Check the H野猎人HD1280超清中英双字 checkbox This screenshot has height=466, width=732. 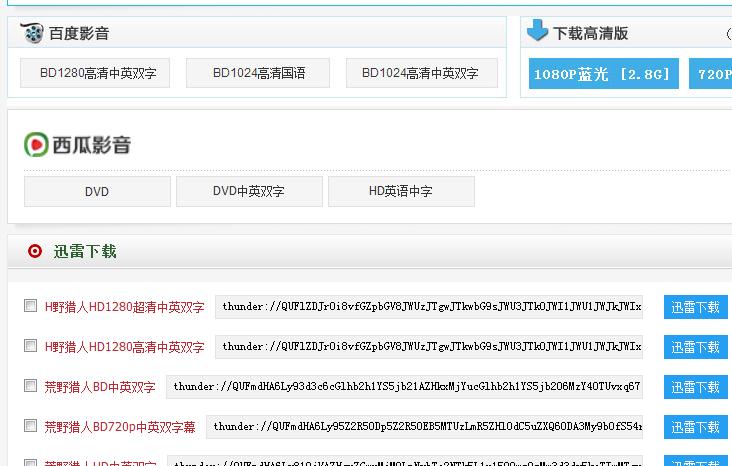pos(30,306)
